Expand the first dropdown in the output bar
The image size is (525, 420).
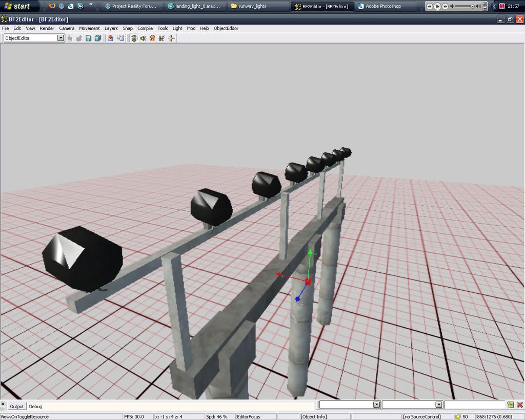[x=376, y=405]
